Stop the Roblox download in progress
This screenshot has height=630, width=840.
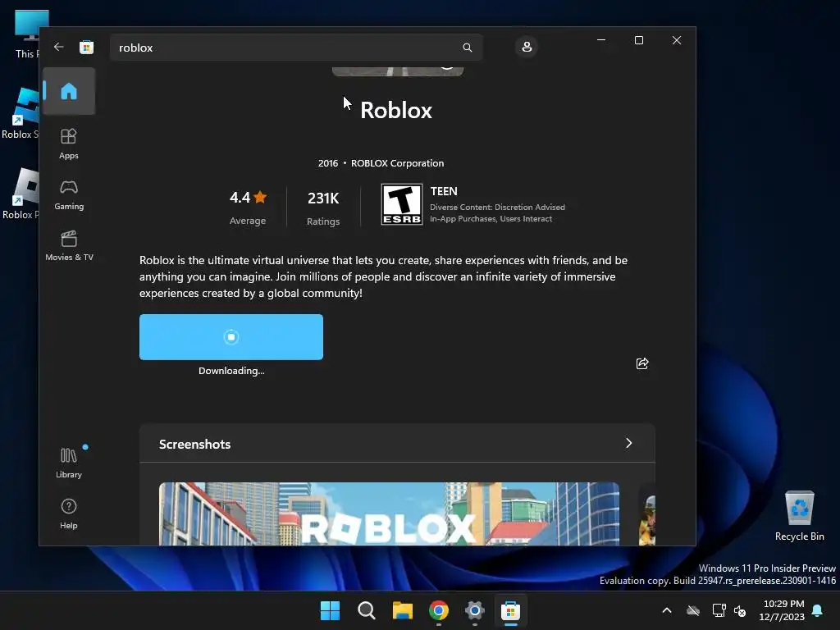click(231, 337)
